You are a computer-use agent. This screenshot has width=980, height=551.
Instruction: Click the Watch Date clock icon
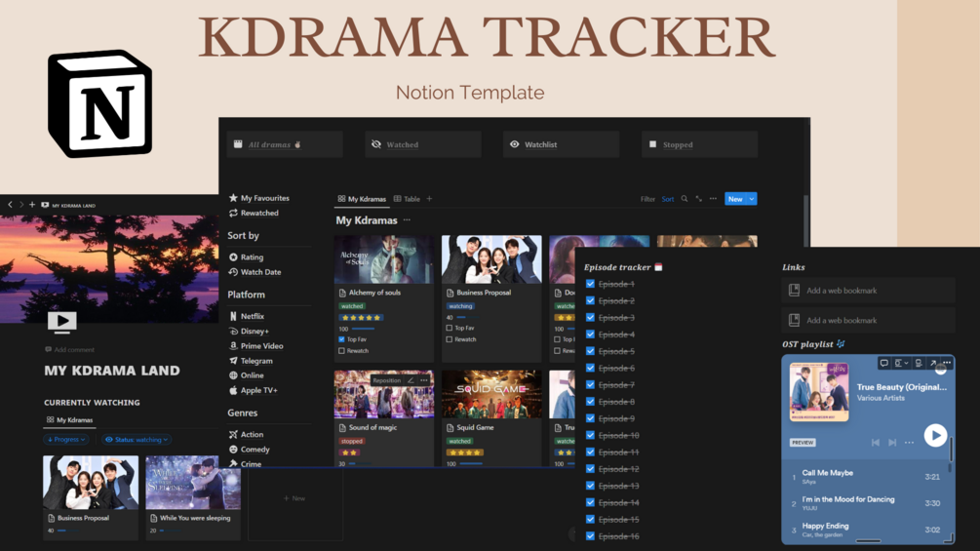click(x=233, y=272)
